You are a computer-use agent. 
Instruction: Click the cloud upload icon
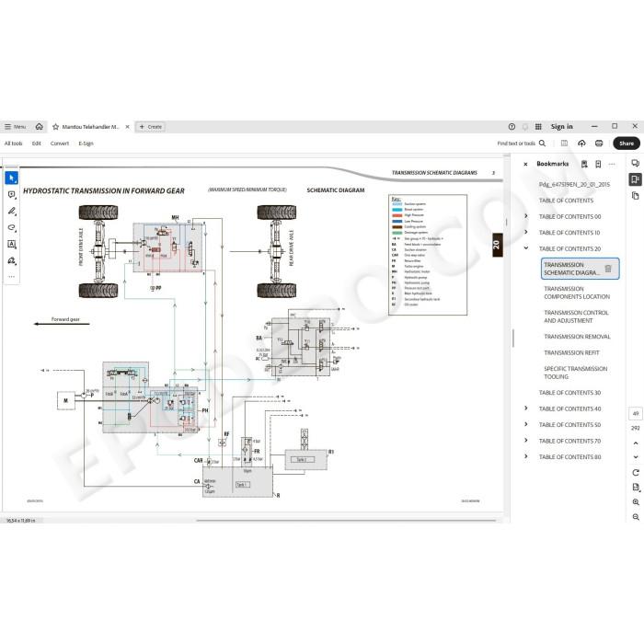tap(581, 144)
